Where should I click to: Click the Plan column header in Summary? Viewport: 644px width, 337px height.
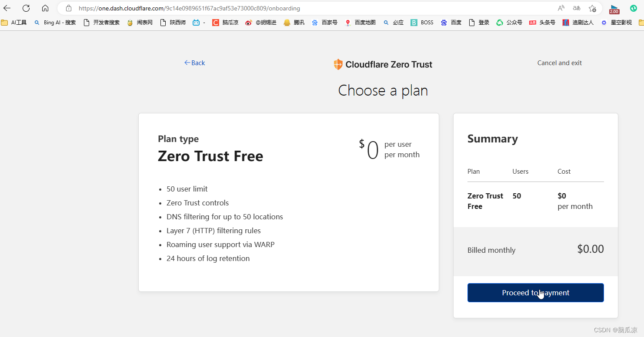[474, 172]
